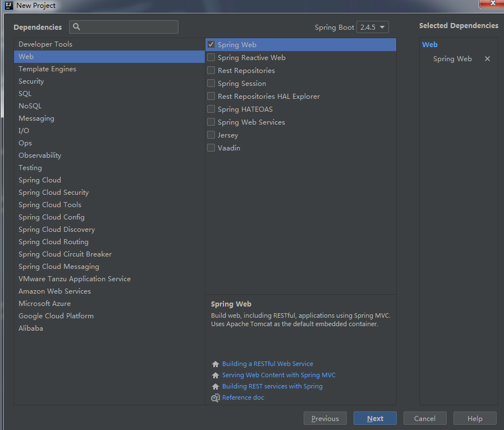Tick the Jersey checkbox
This screenshot has height=430, width=504.
pos(211,135)
